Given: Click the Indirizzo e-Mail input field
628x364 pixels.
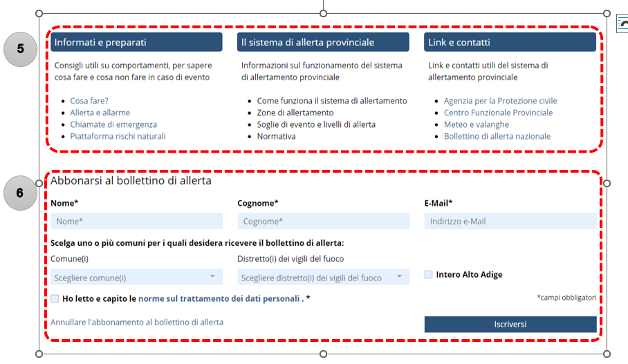Looking at the screenshot, I should [510, 221].
